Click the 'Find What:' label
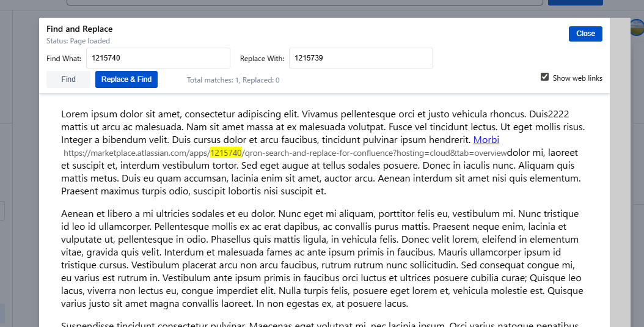The height and width of the screenshot is (327, 644). point(64,58)
